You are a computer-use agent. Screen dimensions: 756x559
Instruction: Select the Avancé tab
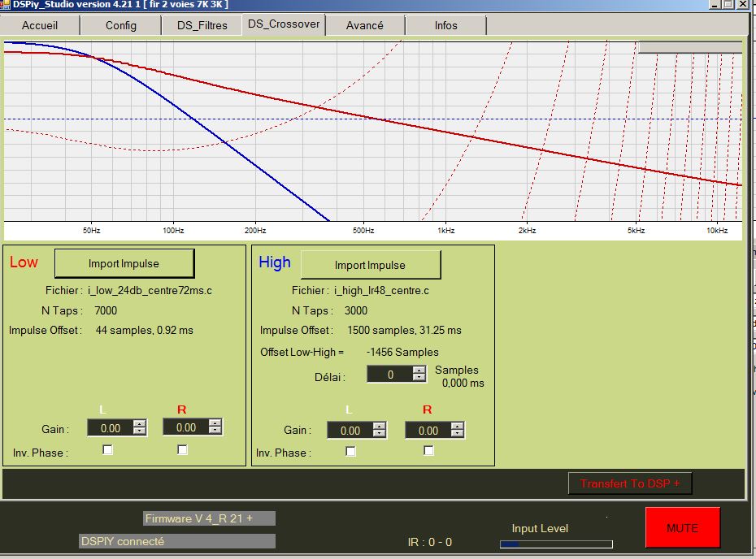pyautogui.click(x=364, y=25)
